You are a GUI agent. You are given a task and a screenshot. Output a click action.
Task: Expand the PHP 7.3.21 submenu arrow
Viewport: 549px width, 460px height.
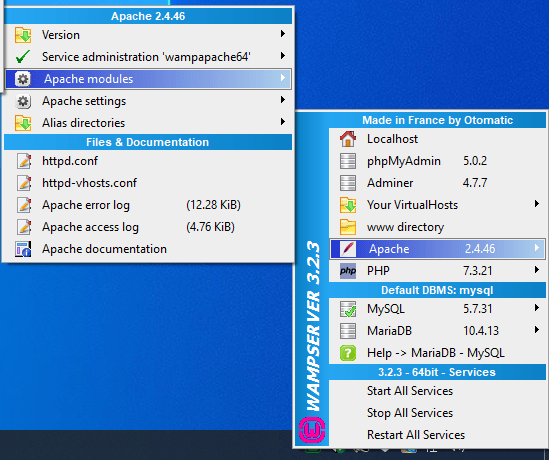point(537,270)
